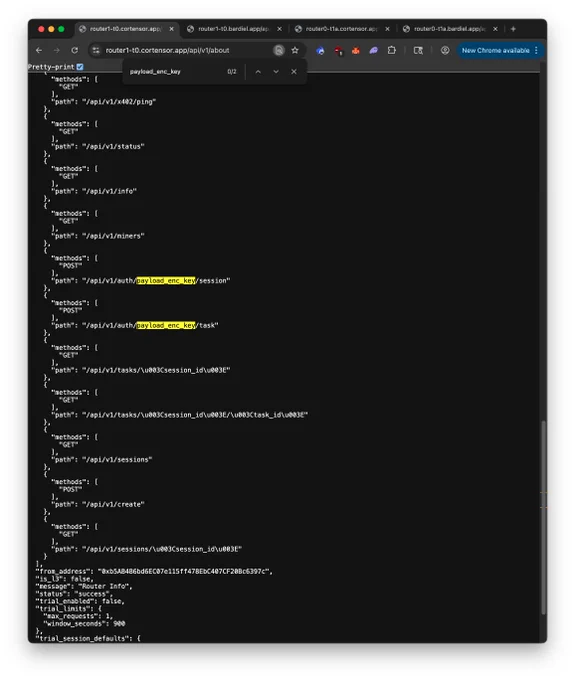Toggle the Pretty-print checkbox
Screen dimensions: 575x680
(x=80, y=67)
